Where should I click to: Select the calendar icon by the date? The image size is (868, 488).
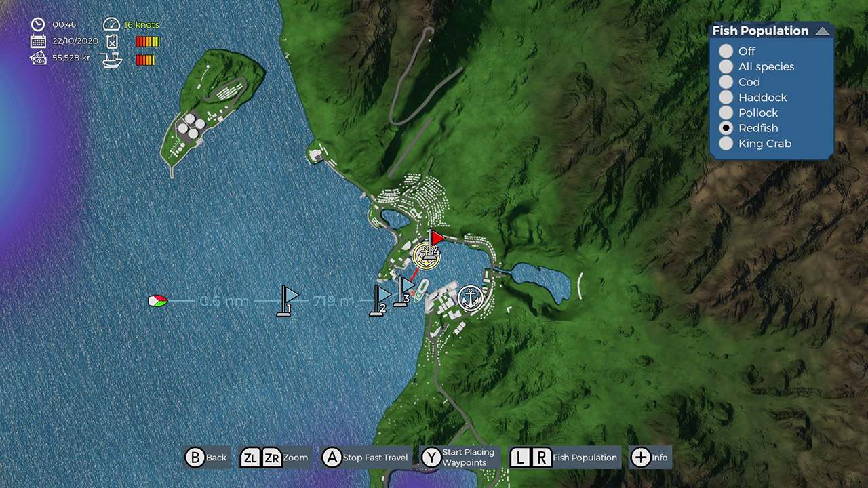click(x=37, y=41)
